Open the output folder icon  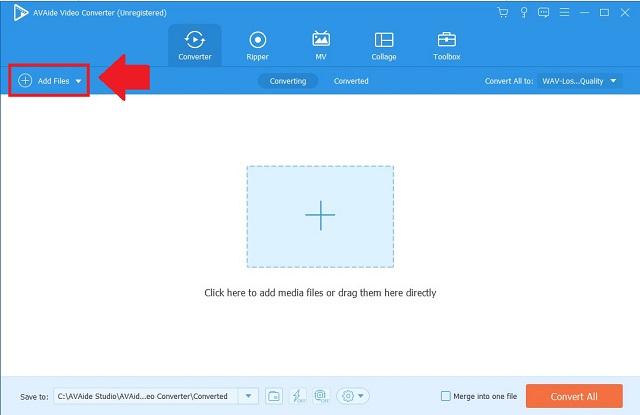pos(274,396)
